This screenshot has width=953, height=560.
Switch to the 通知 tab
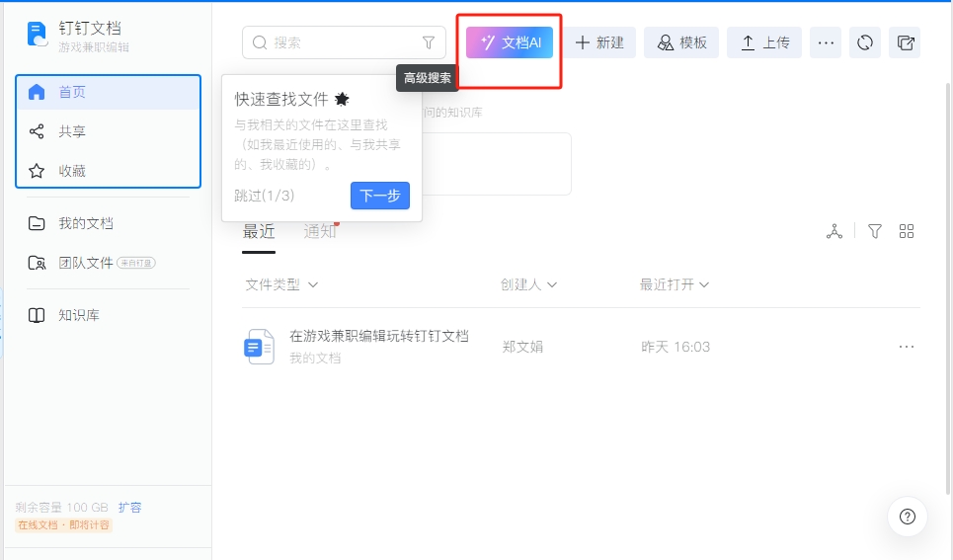point(320,232)
